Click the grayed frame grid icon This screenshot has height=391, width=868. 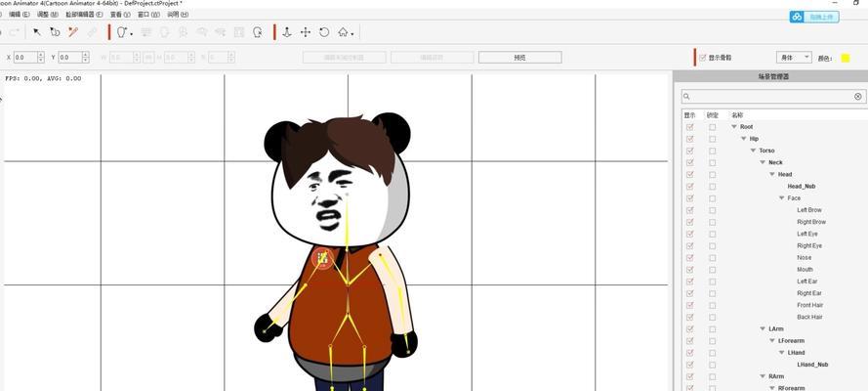(x=238, y=32)
